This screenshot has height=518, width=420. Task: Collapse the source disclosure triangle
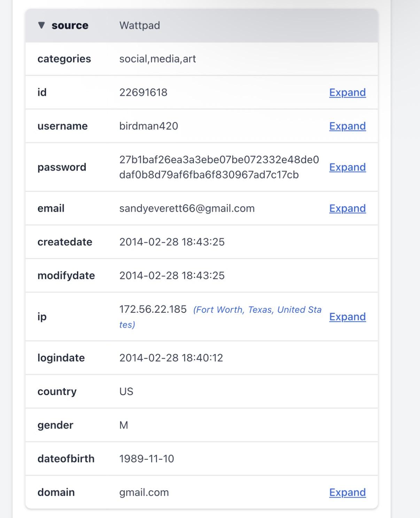pyautogui.click(x=41, y=25)
